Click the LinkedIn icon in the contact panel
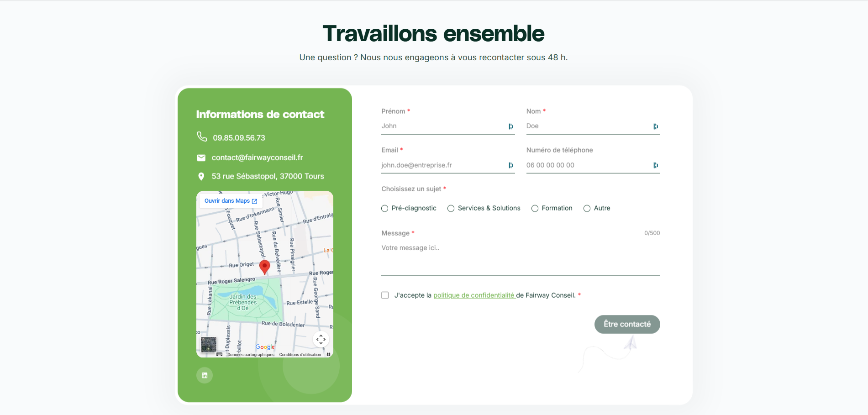The image size is (868, 415). [205, 375]
